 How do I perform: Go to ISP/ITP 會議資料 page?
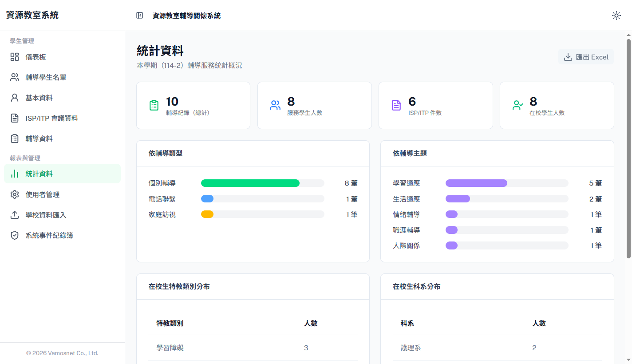click(x=62, y=118)
